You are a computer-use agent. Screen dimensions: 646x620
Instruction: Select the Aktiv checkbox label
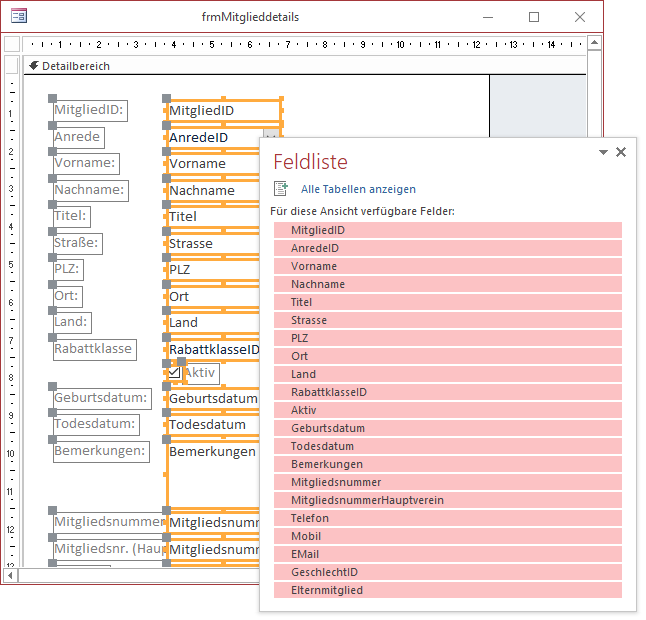[201, 373]
